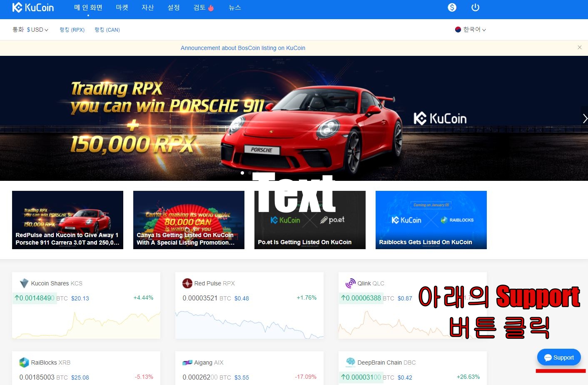This screenshot has width=588, height=385.
Task: Click the 'DeepBrain Chain' name text
Action: 380,362
